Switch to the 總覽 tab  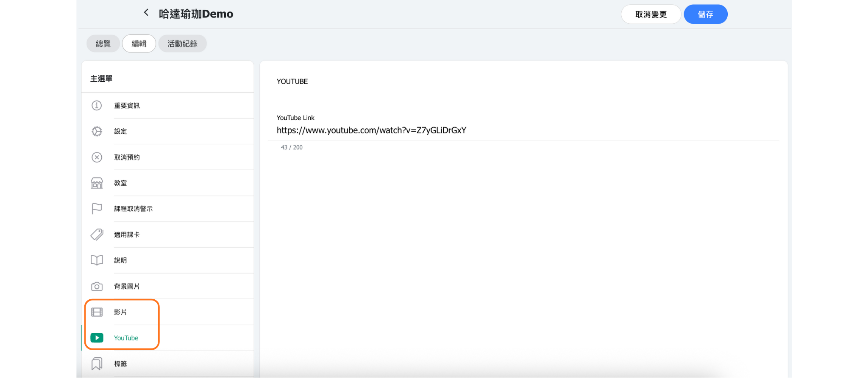click(x=103, y=44)
